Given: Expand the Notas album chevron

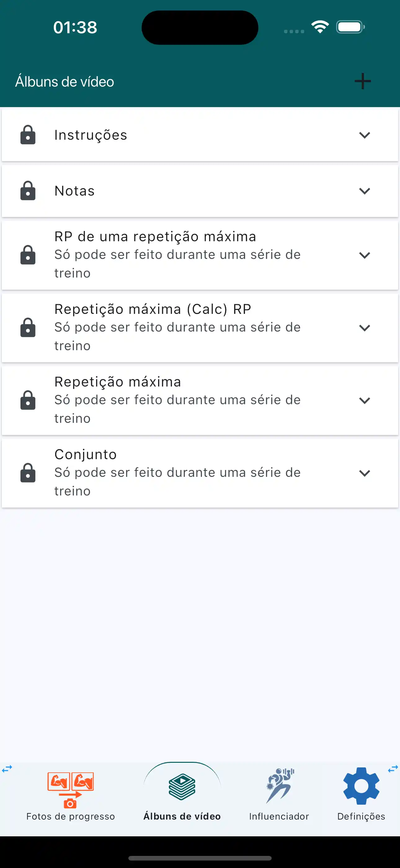Looking at the screenshot, I should (x=364, y=191).
